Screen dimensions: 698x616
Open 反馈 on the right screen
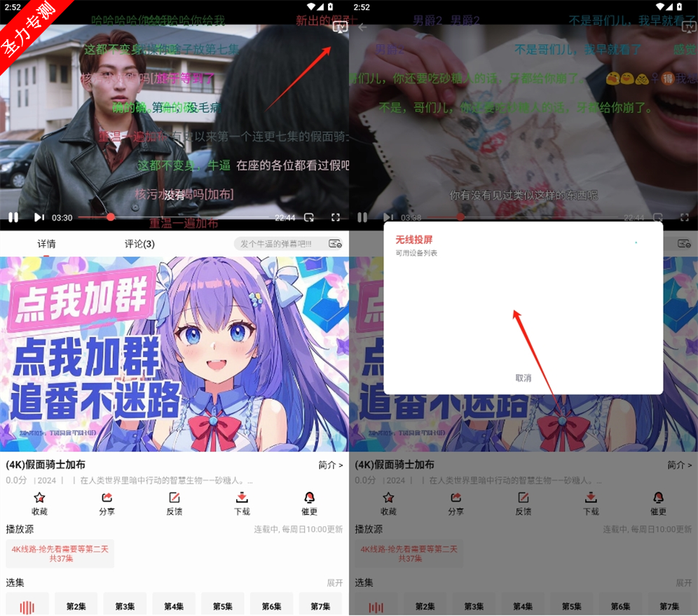(523, 503)
